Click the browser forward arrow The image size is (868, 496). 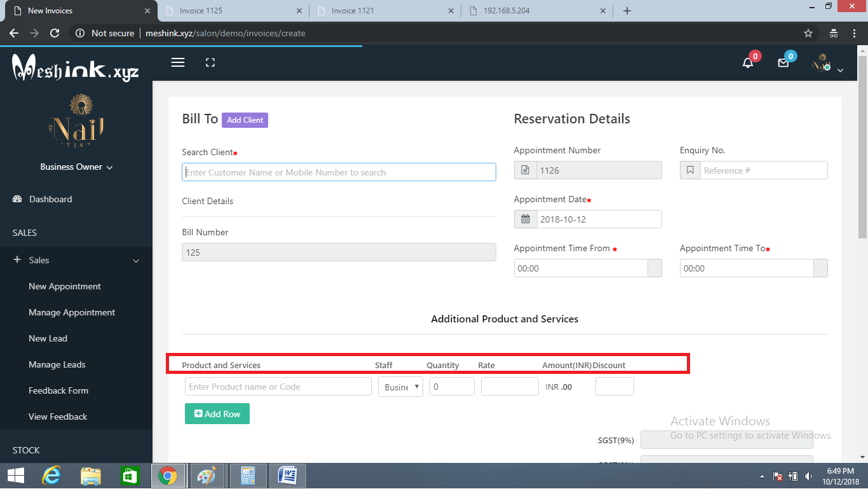tap(34, 33)
